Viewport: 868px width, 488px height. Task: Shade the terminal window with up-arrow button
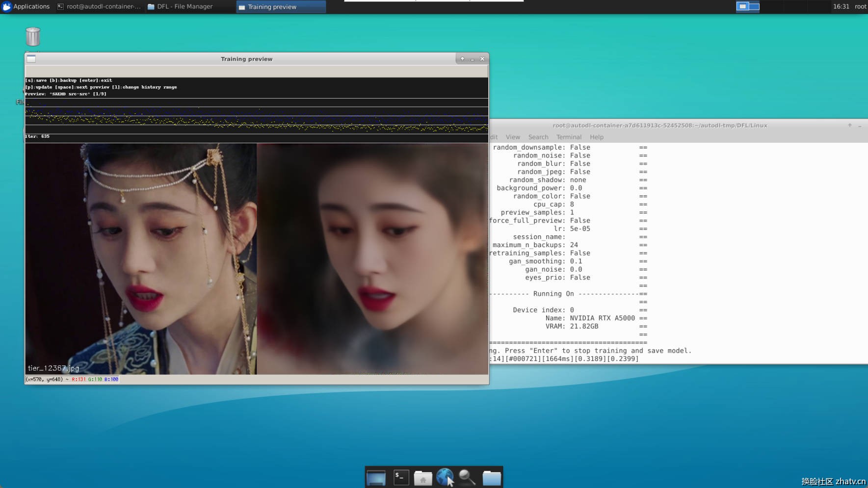[850, 125]
